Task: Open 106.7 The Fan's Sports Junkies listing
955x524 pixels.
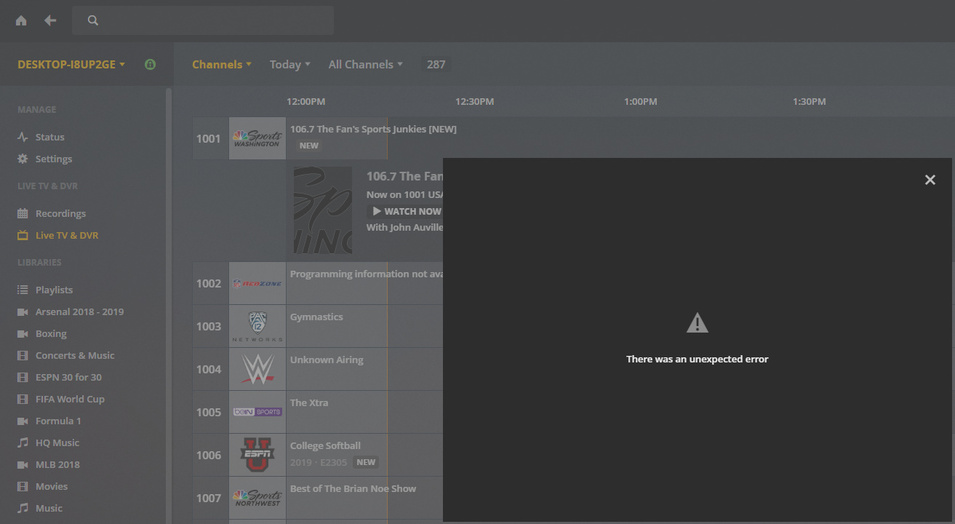Action: click(373, 129)
